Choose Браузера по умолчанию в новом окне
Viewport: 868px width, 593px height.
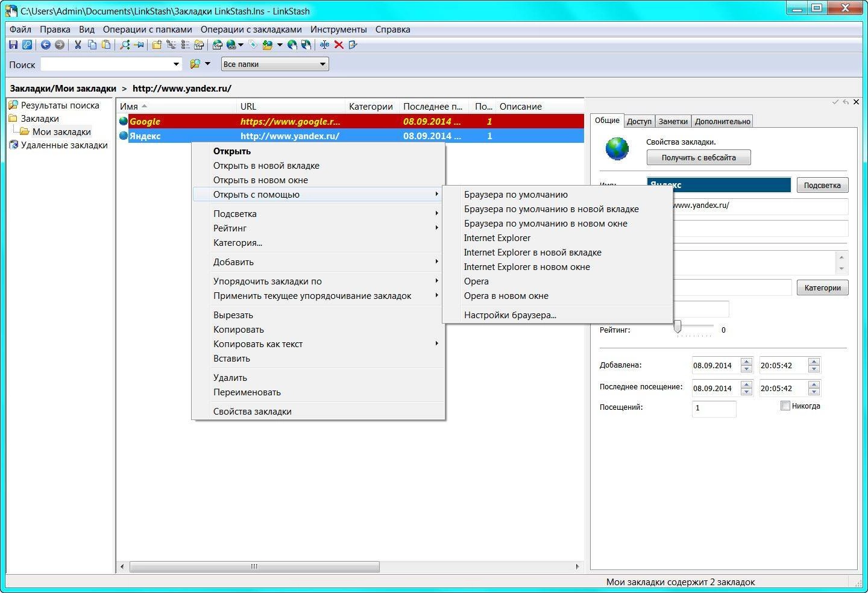coord(557,224)
